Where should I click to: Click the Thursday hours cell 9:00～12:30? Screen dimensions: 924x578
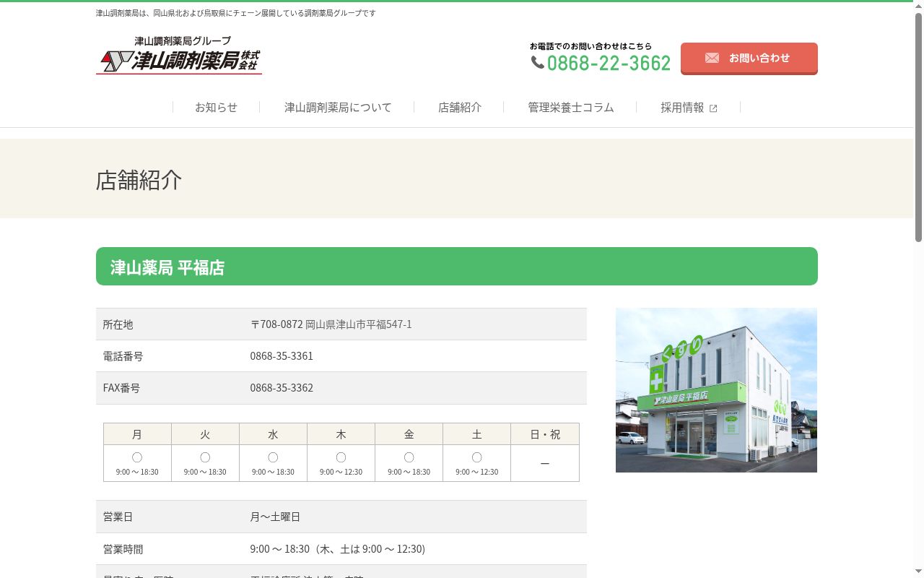pyautogui.click(x=341, y=463)
